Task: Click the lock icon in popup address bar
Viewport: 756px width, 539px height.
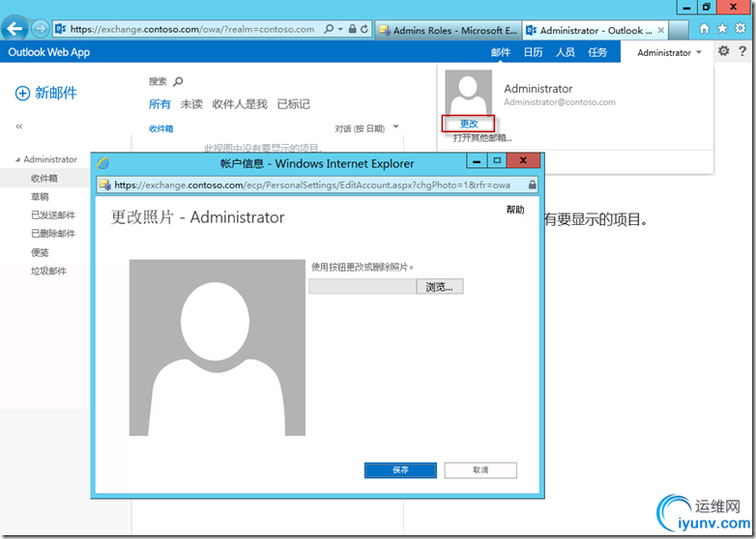Action: point(532,184)
